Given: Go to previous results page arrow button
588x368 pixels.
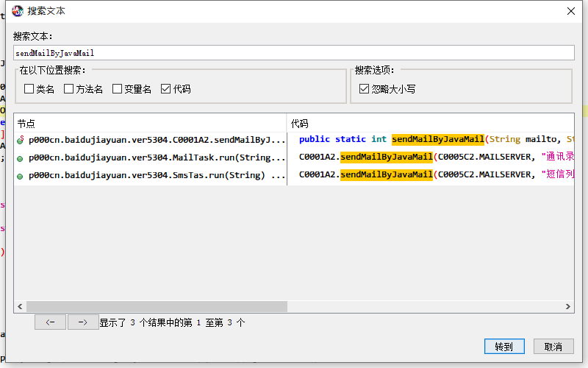Looking at the screenshot, I should 50,322.
